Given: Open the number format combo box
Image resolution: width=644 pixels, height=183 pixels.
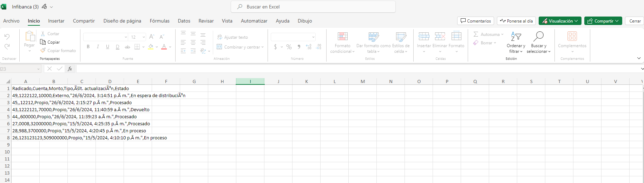Looking at the screenshot, I should tap(293, 37).
